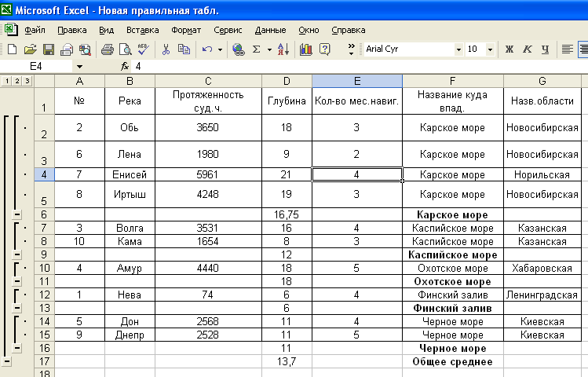588x377 pixels.
Task: Select the Днепр cell
Action: click(130, 335)
